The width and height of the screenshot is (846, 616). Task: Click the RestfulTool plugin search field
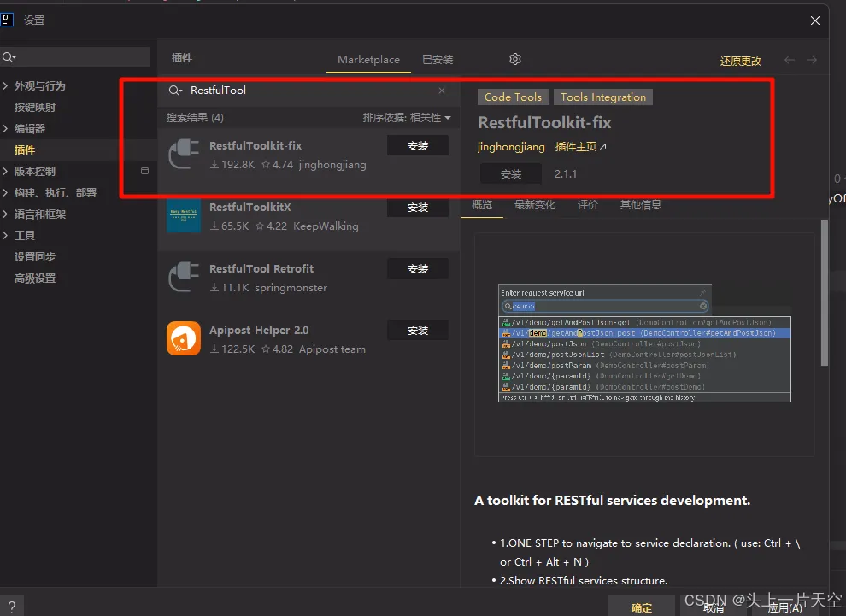[x=308, y=91]
